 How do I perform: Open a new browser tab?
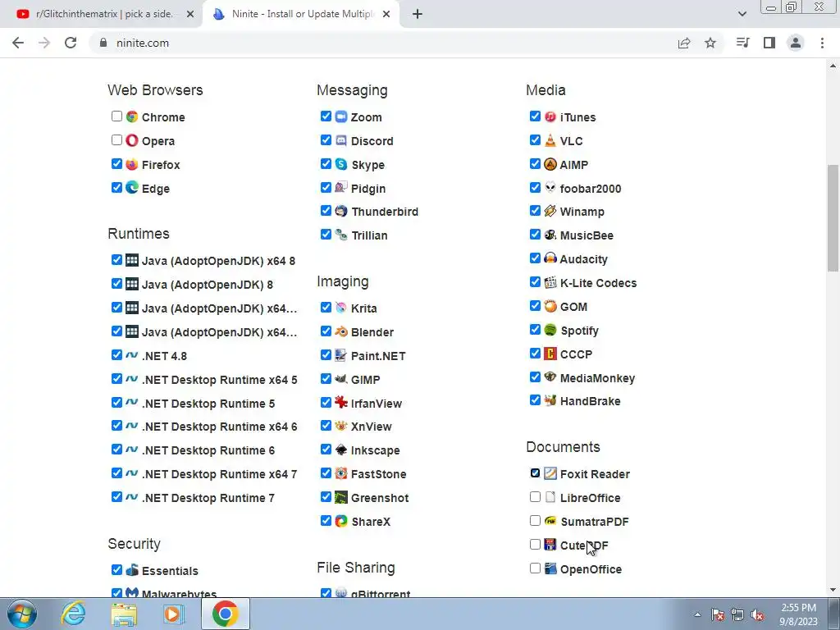pos(418,14)
